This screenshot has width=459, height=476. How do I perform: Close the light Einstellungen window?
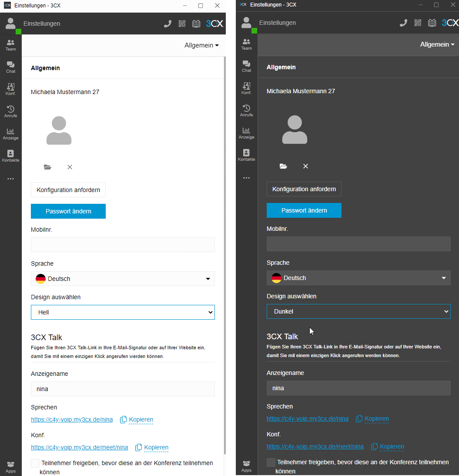click(217, 6)
